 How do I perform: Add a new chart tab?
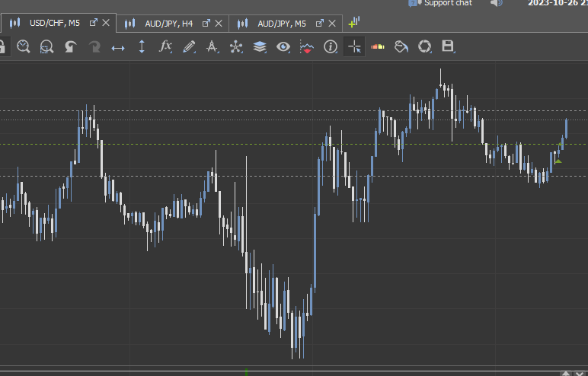353,23
